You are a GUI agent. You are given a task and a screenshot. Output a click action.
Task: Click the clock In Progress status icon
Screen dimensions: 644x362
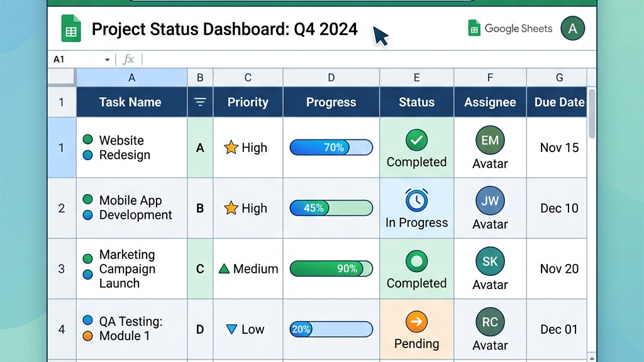(x=416, y=200)
